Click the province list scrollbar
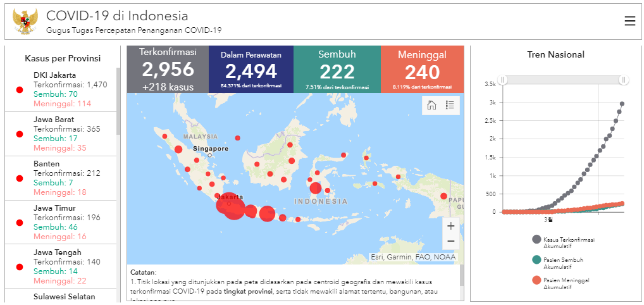Screen dimensions: 644x305 119,101
